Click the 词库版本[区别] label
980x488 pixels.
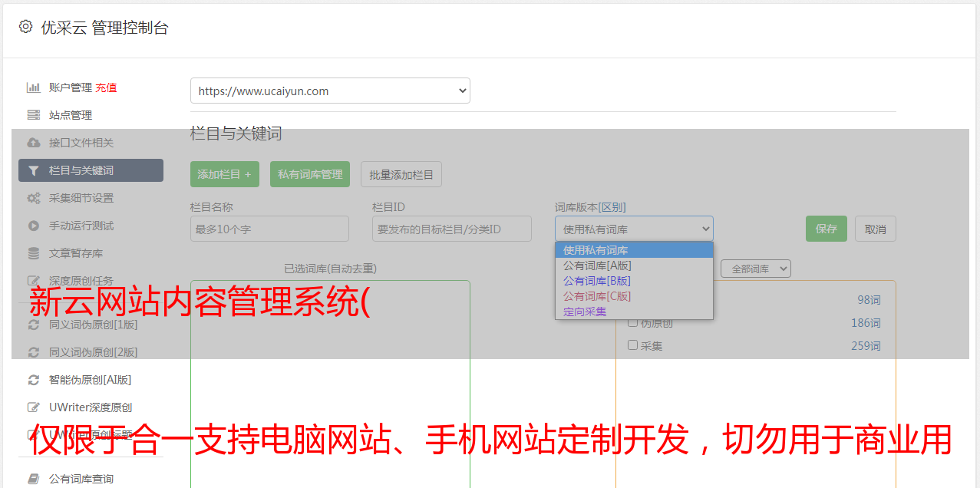[590, 207]
